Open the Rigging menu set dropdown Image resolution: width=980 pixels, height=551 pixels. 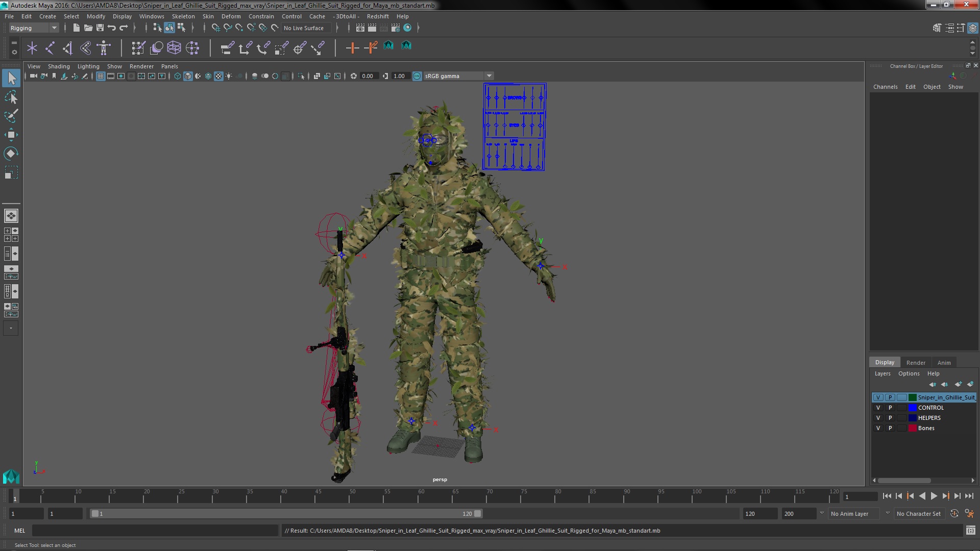click(x=34, y=28)
